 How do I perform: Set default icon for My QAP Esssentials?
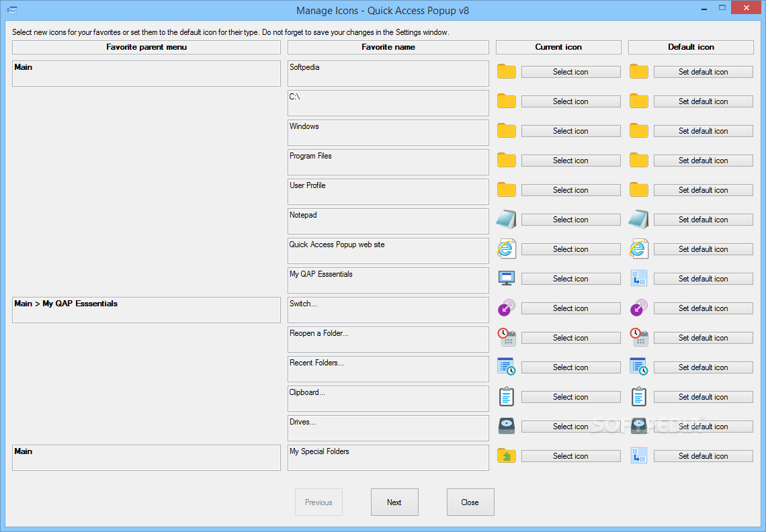[x=703, y=279]
